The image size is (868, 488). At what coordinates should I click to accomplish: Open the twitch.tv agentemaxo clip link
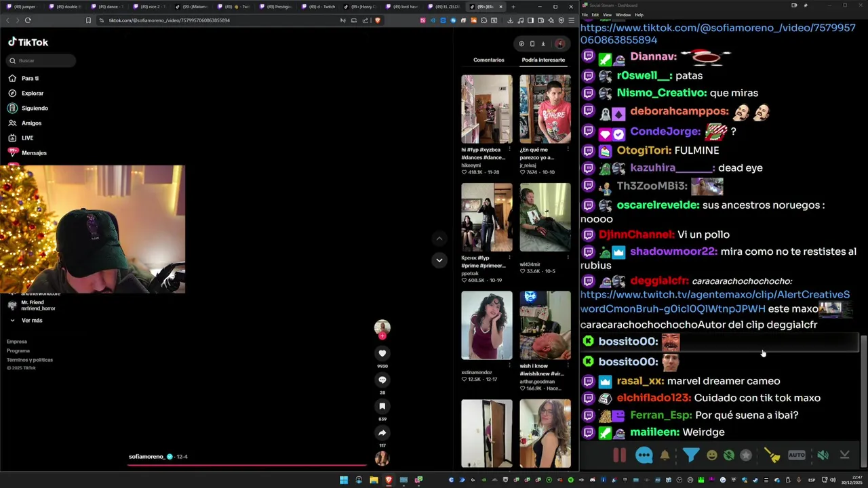click(x=715, y=302)
